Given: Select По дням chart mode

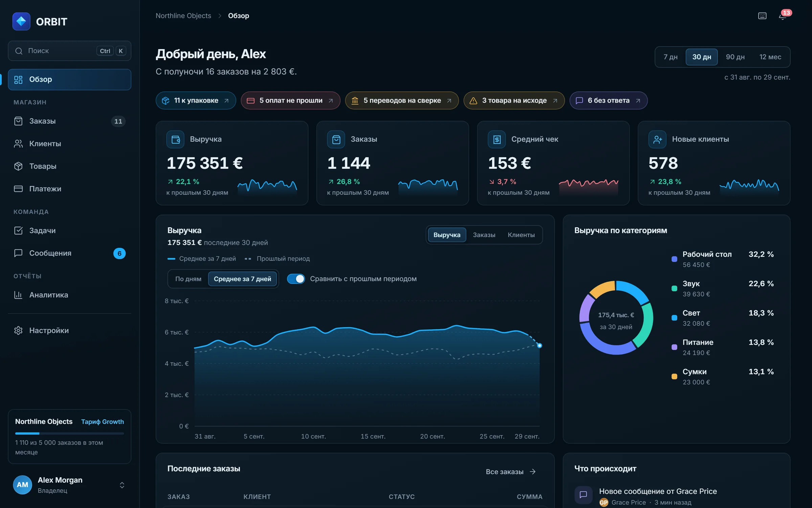Looking at the screenshot, I should point(188,279).
